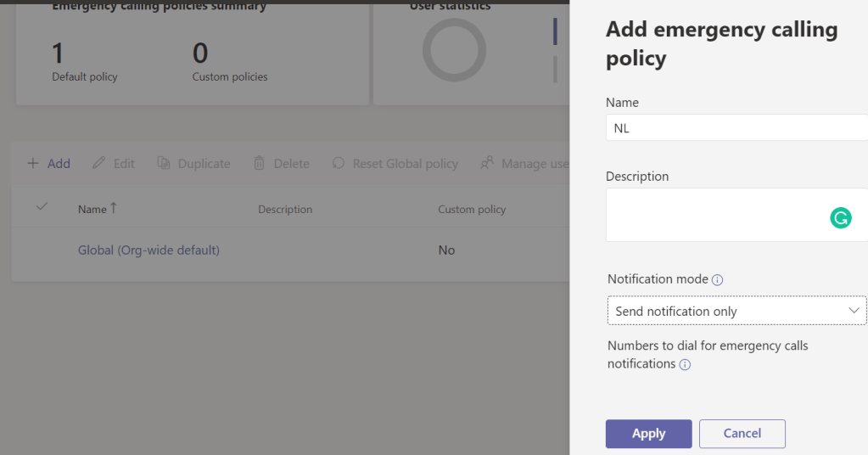
Task: Click the Grammarly icon in Description
Action: [x=840, y=218]
